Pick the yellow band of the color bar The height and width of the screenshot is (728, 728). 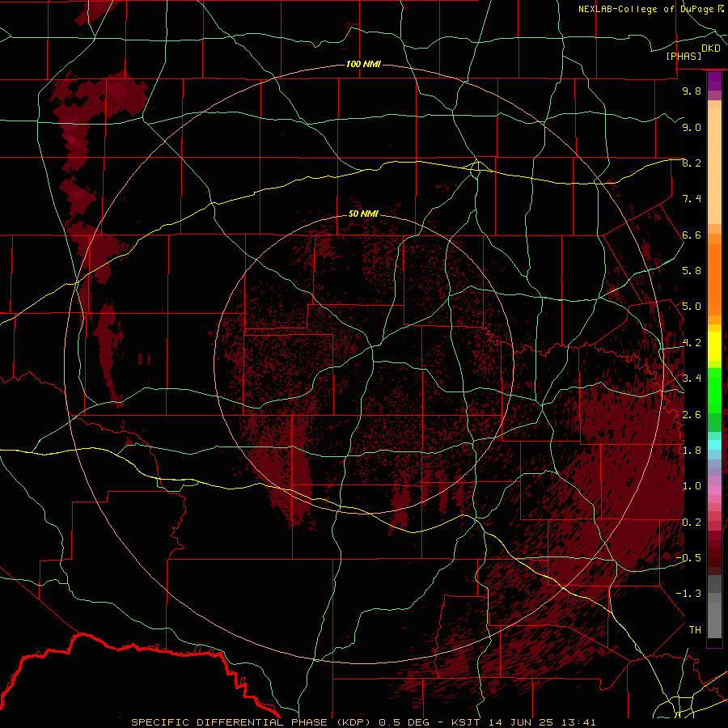click(x=714, y=346)
